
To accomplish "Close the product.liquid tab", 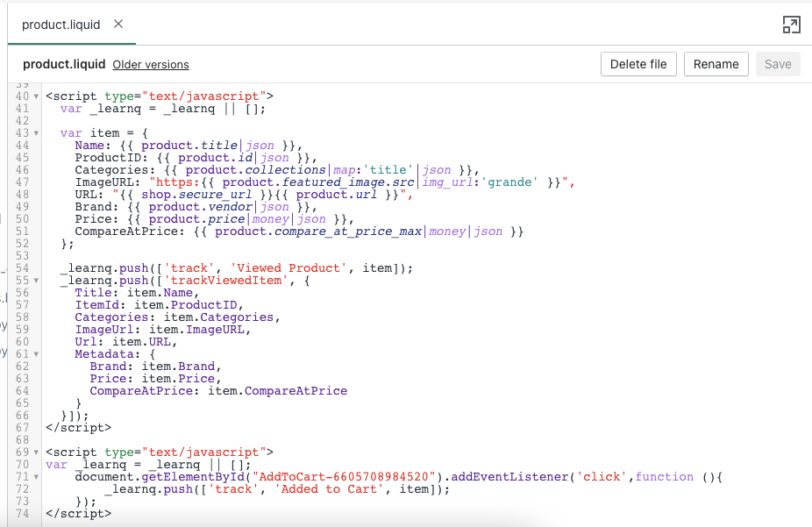I will [x=118, y=24].
